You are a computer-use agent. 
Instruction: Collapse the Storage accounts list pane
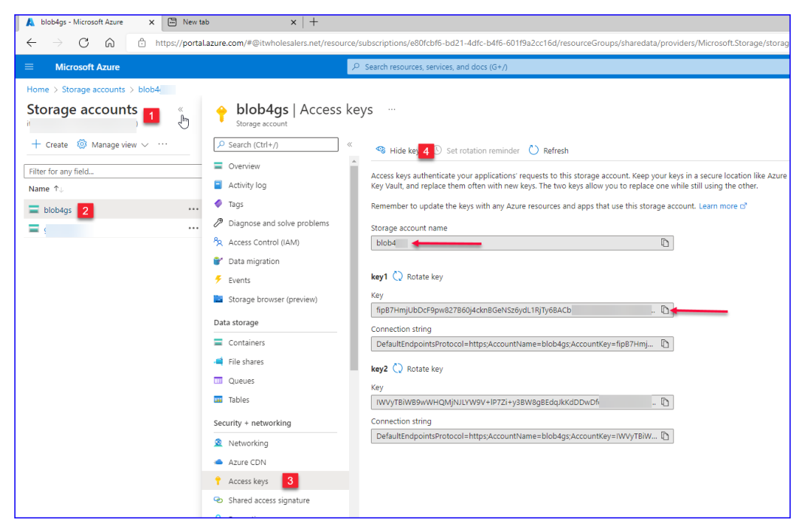pos(181,109)
